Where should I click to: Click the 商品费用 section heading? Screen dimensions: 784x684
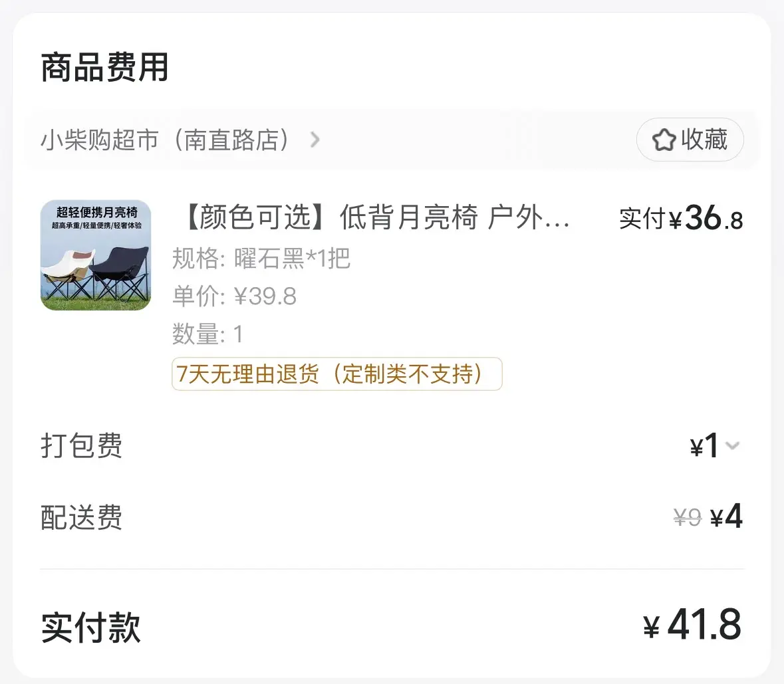tap(104, 68)
